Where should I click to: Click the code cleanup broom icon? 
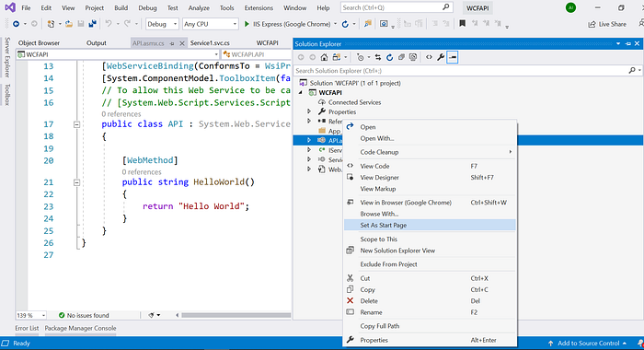[x=151, y=315]
